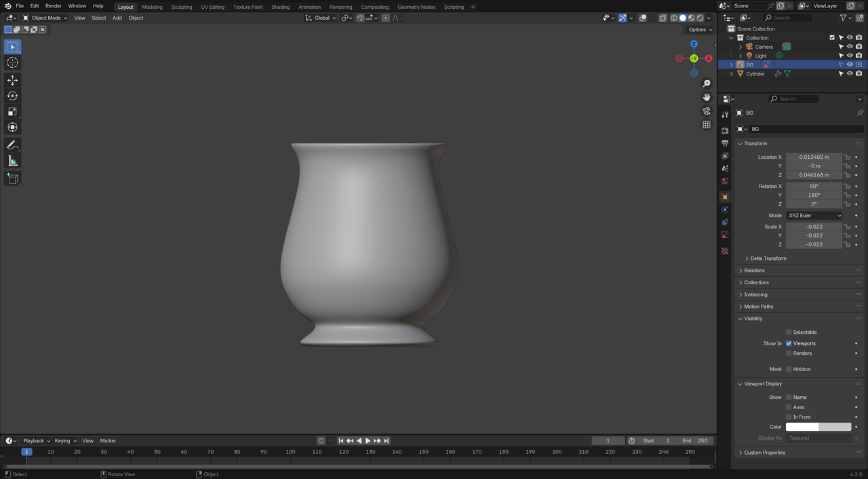The height and width of the screenshot is (479, 868).
Task: Switch to the Sculpting workspace tab
Action: coord(181,7)
